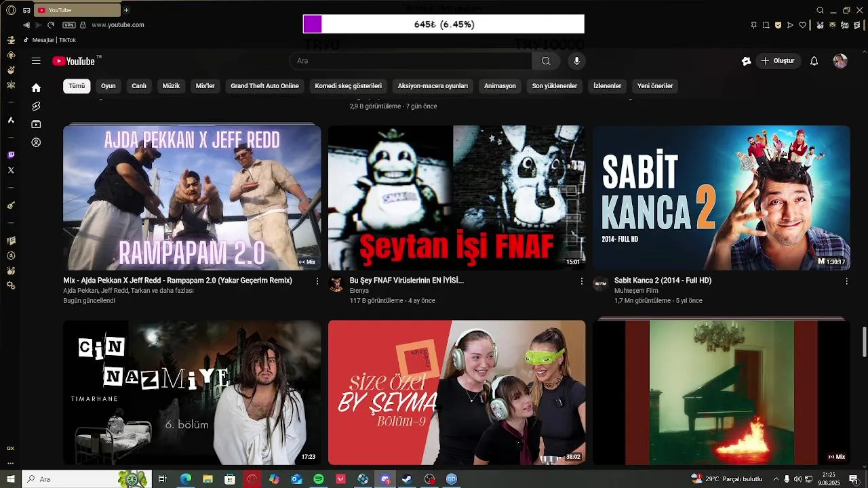Screen dimensions: 868x488
Task: Take a snapshot with the capture icon
Action: point(766,25)
